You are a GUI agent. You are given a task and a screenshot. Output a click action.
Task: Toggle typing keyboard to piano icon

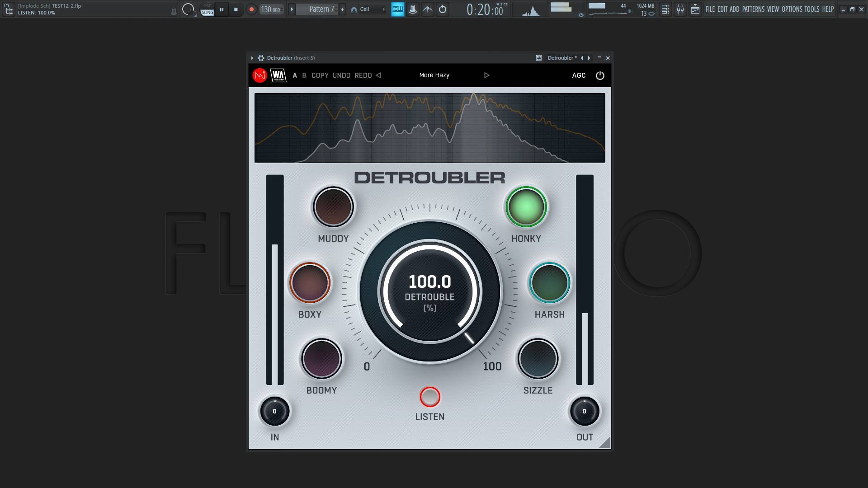tap(397, 9)
